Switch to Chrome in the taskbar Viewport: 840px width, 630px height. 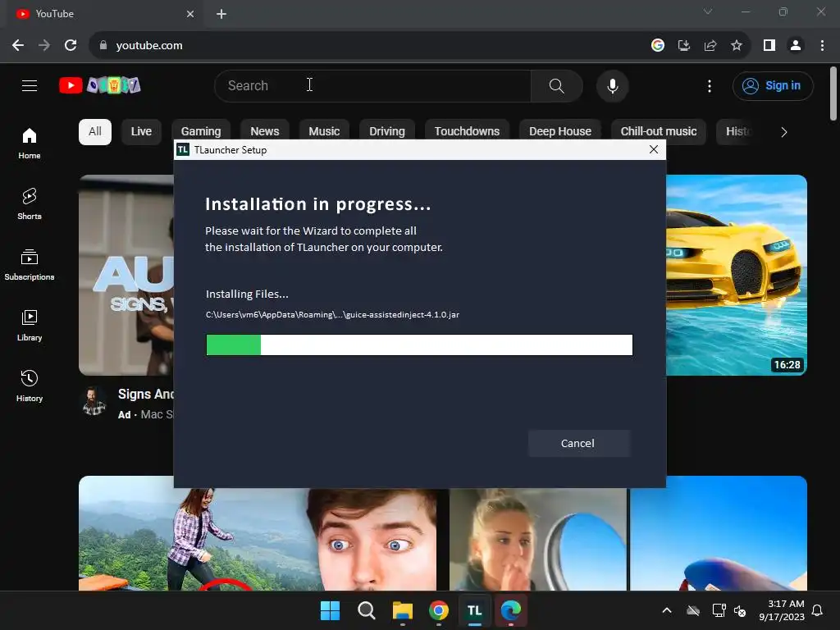[x=439, y=610]
